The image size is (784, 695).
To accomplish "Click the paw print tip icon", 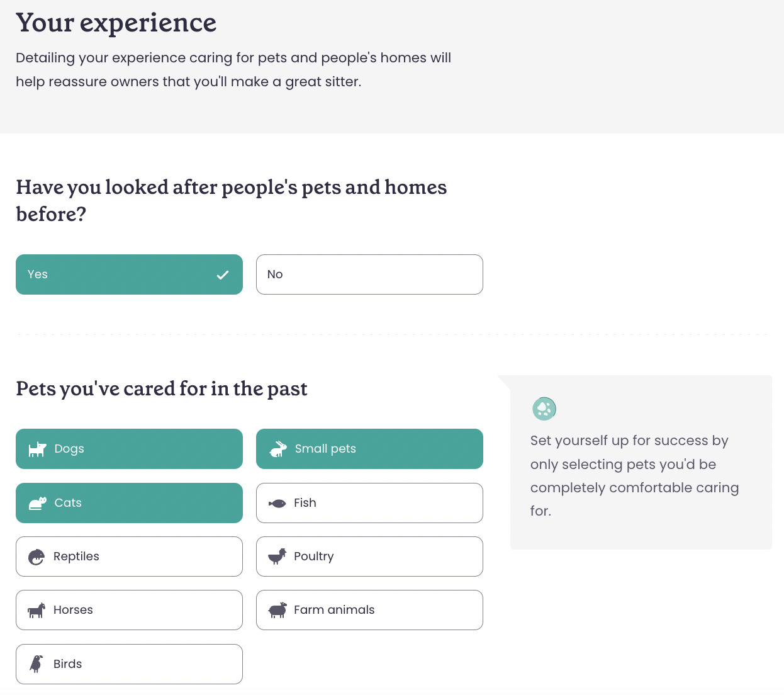I will click(x=544, y=409).
